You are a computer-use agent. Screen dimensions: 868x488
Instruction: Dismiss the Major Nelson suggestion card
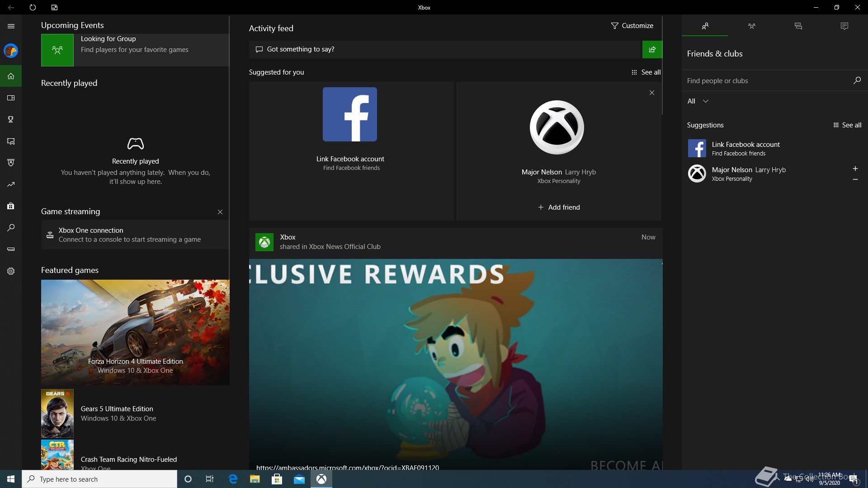651,93
